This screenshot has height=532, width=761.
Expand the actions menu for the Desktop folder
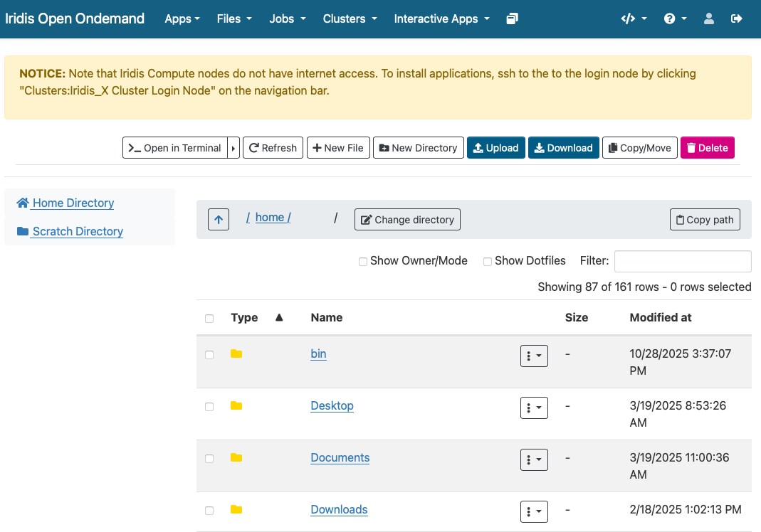pyautogui.click(x=534, y=408)
